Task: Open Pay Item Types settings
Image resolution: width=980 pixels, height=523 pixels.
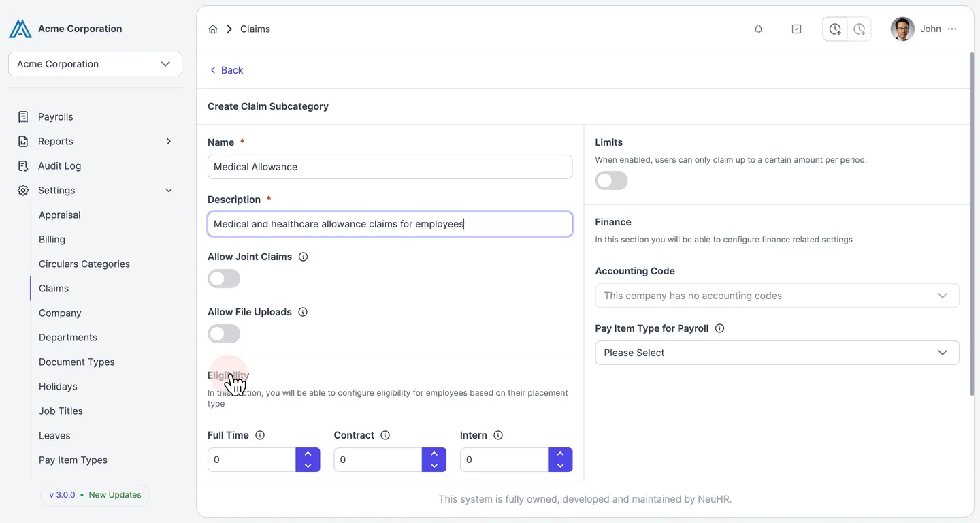Action: 73,460
